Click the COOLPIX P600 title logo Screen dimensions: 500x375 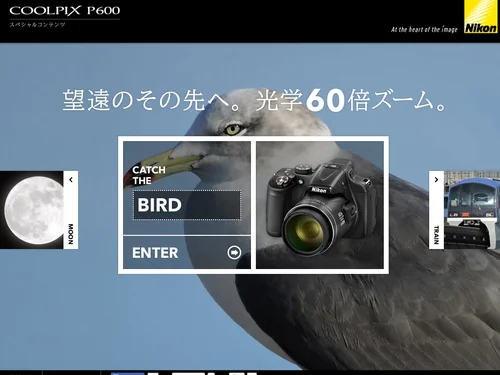point(65,10)
